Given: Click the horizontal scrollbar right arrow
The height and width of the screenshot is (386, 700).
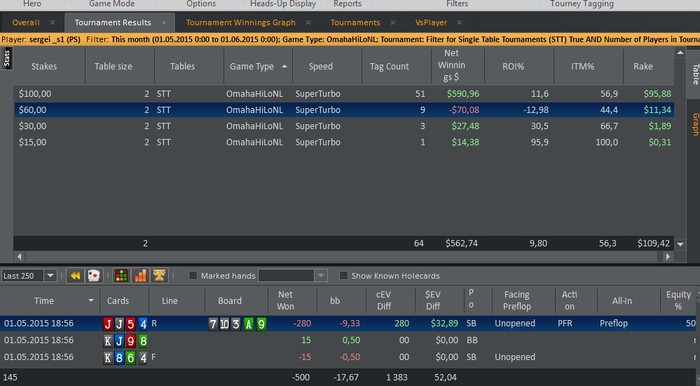Looking at the screenshot, I should tap(668, 257).
